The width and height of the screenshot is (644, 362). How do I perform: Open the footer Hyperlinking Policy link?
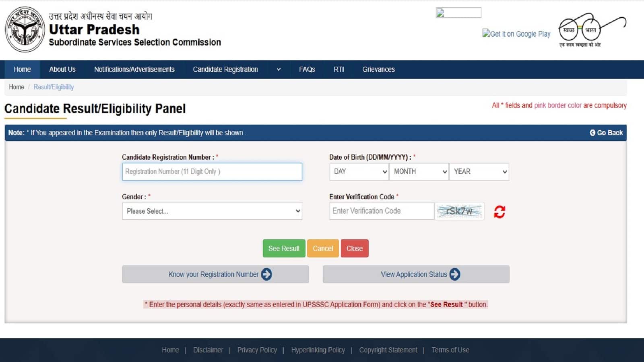[318, 350]
